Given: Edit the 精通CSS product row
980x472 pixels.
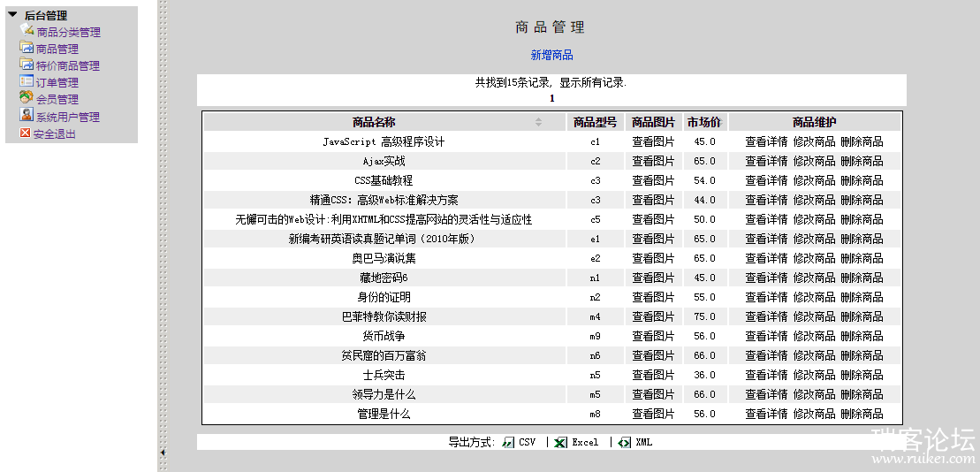Looking at the screenshot, I should 815,200.
